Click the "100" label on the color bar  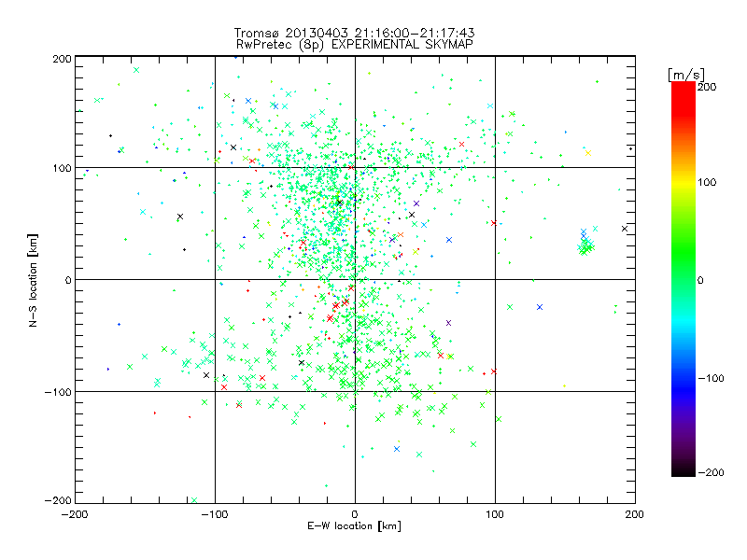[707, 182]
